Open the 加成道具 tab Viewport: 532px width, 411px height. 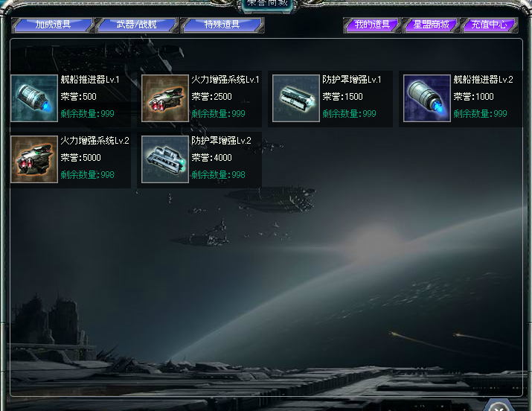click(x=53, y=25)
